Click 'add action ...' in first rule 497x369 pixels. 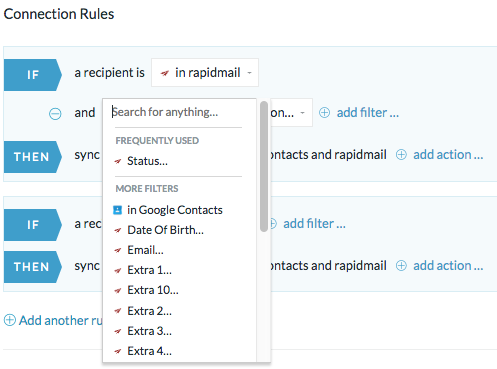pyautogui.click(x=448, y=155)
